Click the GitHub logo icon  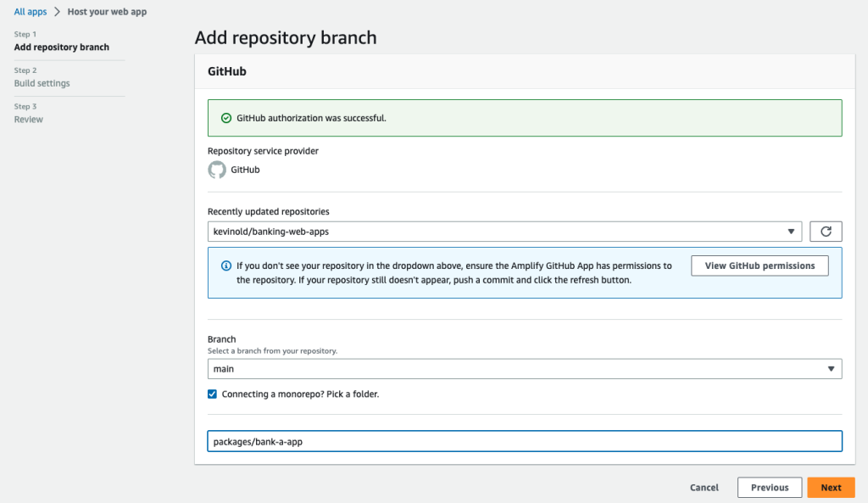217,170
